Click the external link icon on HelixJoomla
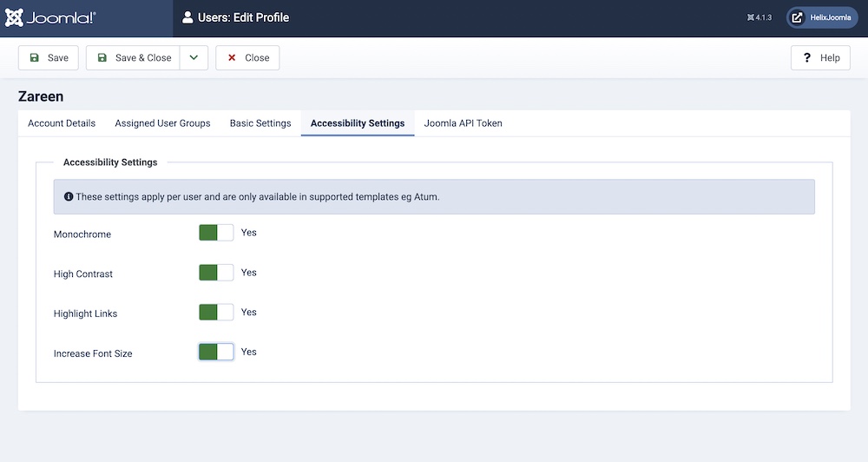 798,17
